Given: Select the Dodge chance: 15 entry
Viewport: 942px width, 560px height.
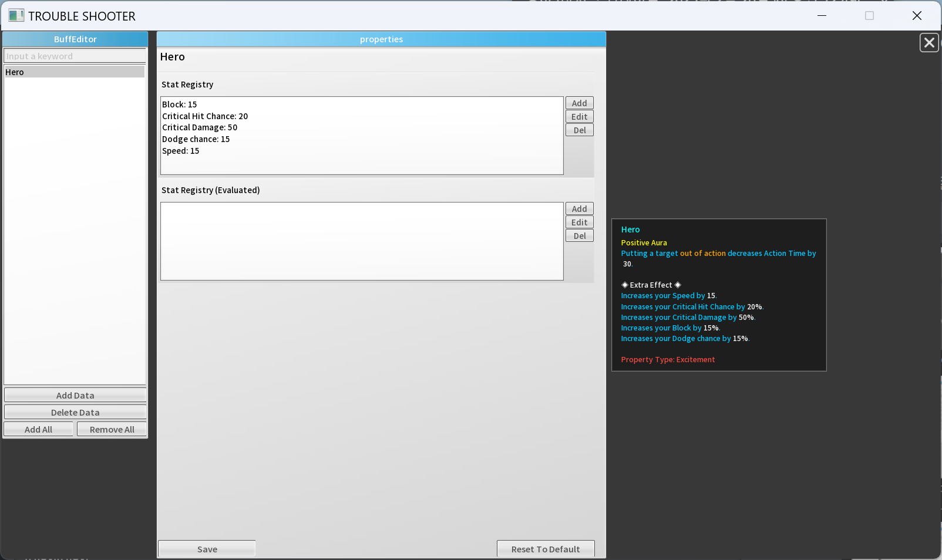Looking at the screenshot, I should (x=196, y=139).
